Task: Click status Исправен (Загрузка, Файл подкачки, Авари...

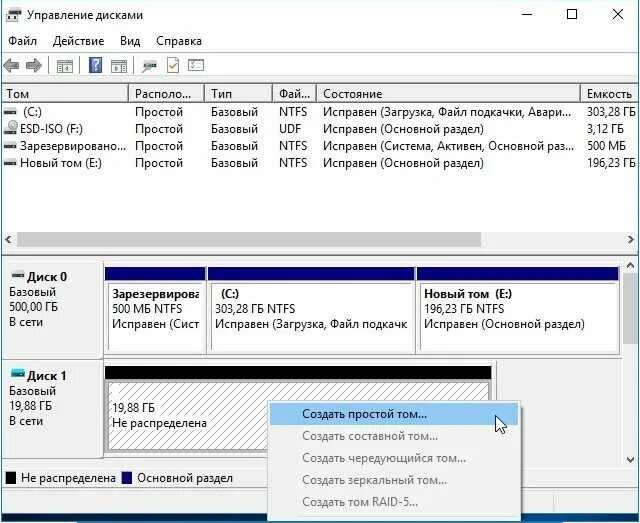Action: (x=447, y=111)
